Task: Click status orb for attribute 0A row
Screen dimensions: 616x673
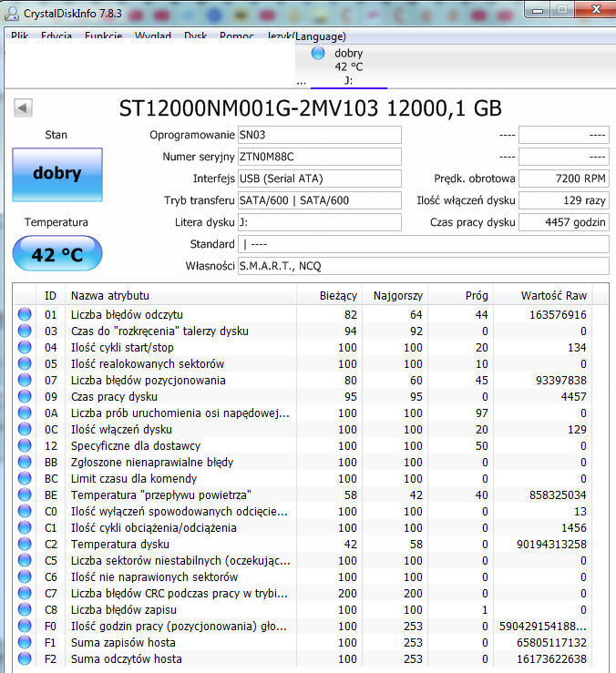Action: [25, 413]
